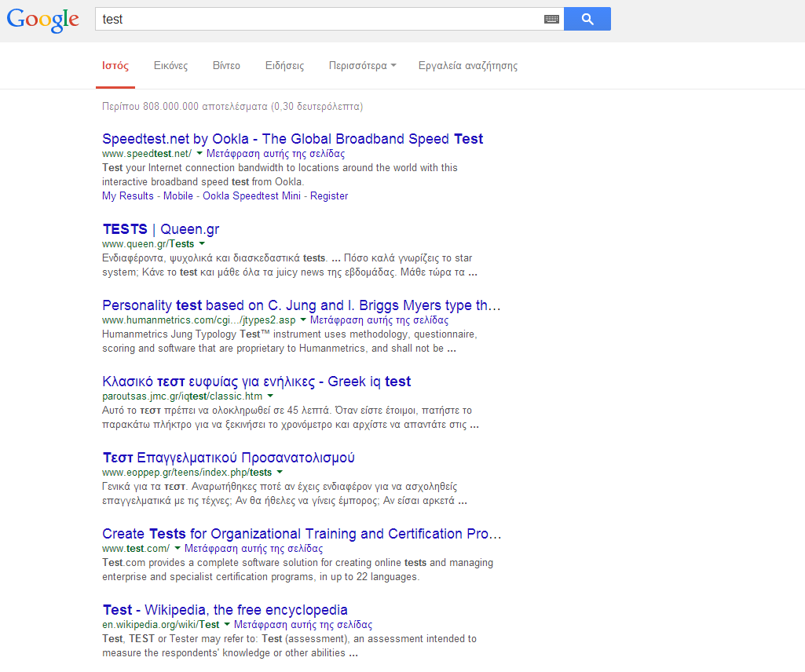This screenshot has height=672, width=805.
Task: Open Create Tests for Organizational Training result
Action: coord(302,533)
